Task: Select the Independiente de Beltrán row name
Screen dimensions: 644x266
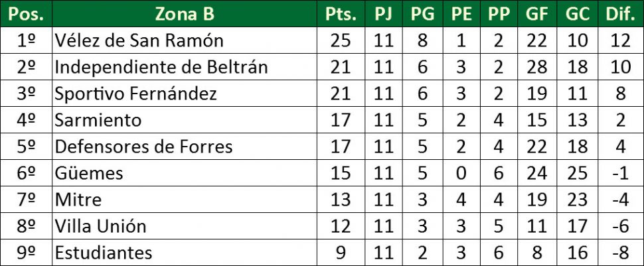Action: point(161,67)
